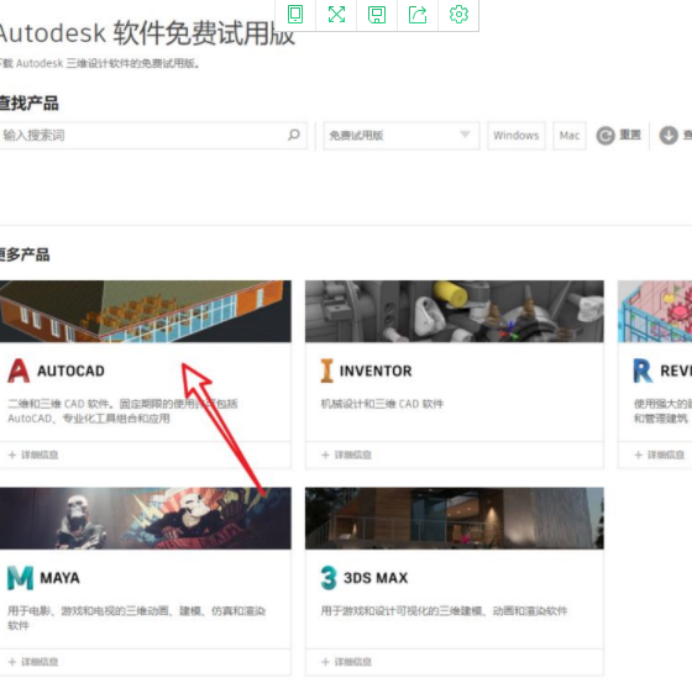Click the INVENTOR product title
692x683 pixels.
point(376,371)
